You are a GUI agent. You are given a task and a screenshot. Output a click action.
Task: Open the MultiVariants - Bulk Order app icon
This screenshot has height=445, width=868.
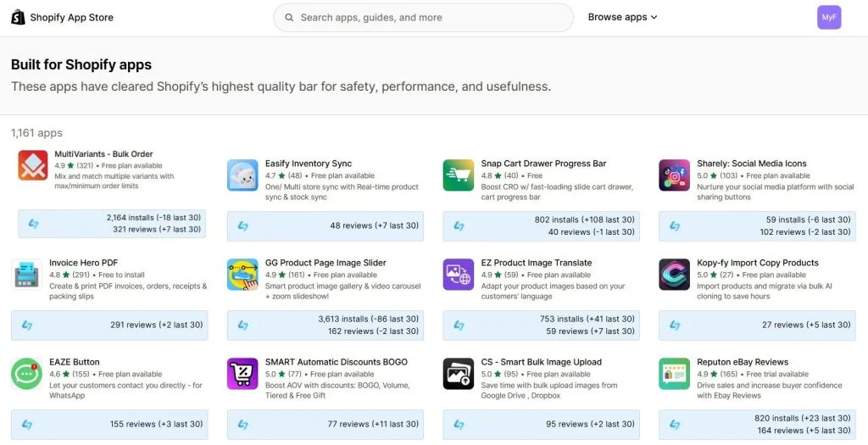(x=33, y=165)
